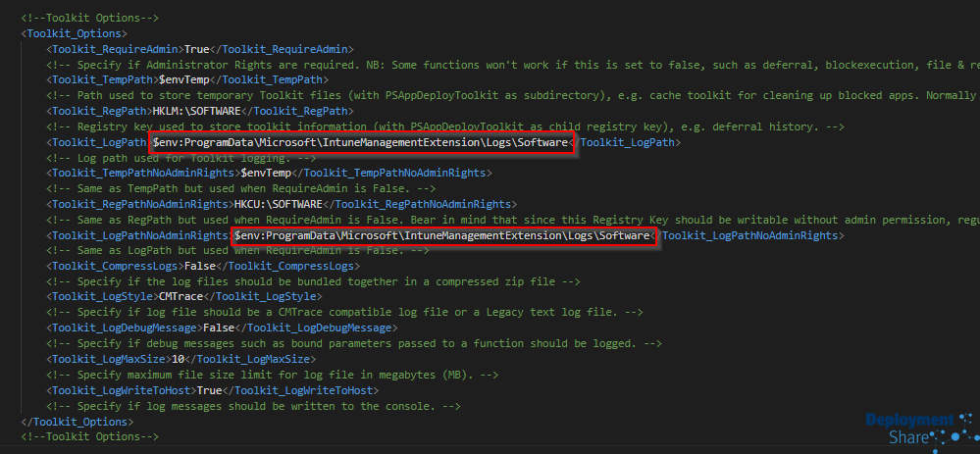The image size is (980, 454).
Task: Click the False value in Toolkit_CompressLogs
Action: pyautogui.click(x=201, y=267)
